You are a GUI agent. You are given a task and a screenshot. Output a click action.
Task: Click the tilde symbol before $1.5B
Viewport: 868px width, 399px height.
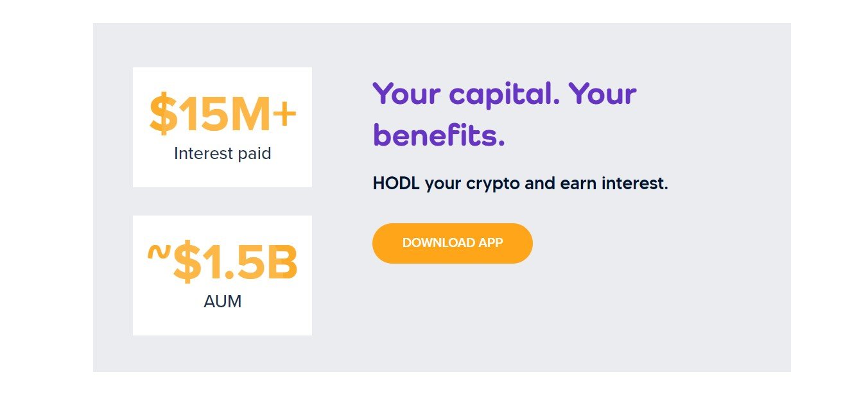point(159,252)
